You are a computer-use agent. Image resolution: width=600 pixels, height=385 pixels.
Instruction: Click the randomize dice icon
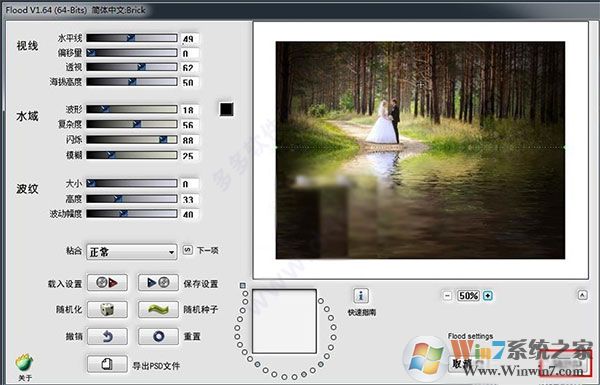(107, 309)
